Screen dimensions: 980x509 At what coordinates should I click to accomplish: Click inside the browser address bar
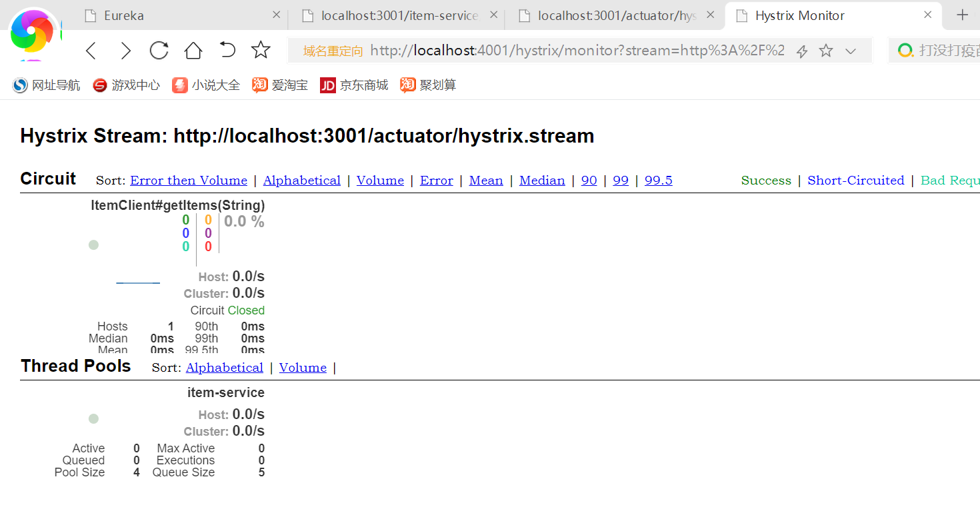point(533,50)
